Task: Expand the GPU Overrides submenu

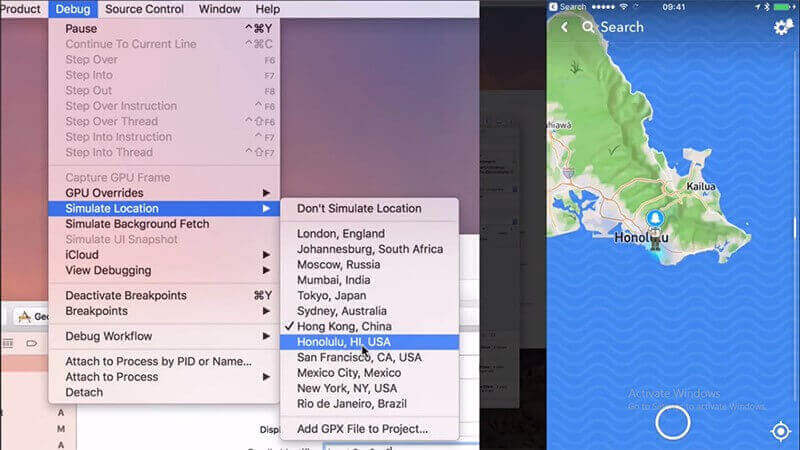Action: coord(104,192)
